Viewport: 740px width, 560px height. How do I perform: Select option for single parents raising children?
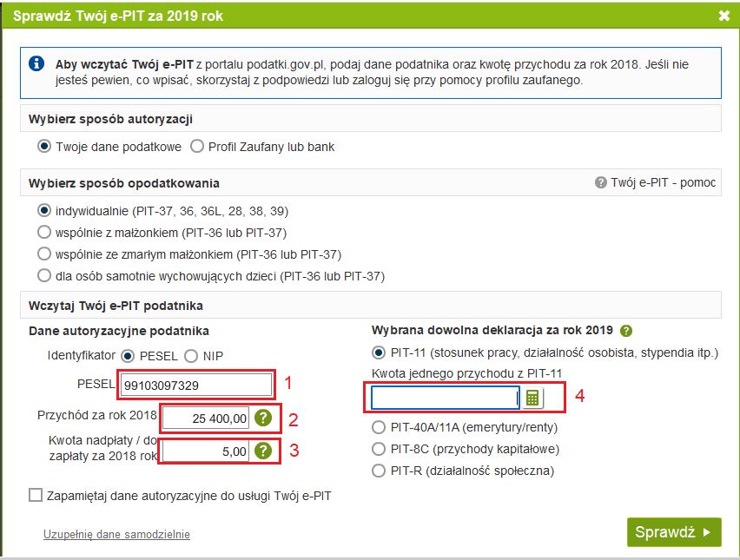[x=44, y=276]
